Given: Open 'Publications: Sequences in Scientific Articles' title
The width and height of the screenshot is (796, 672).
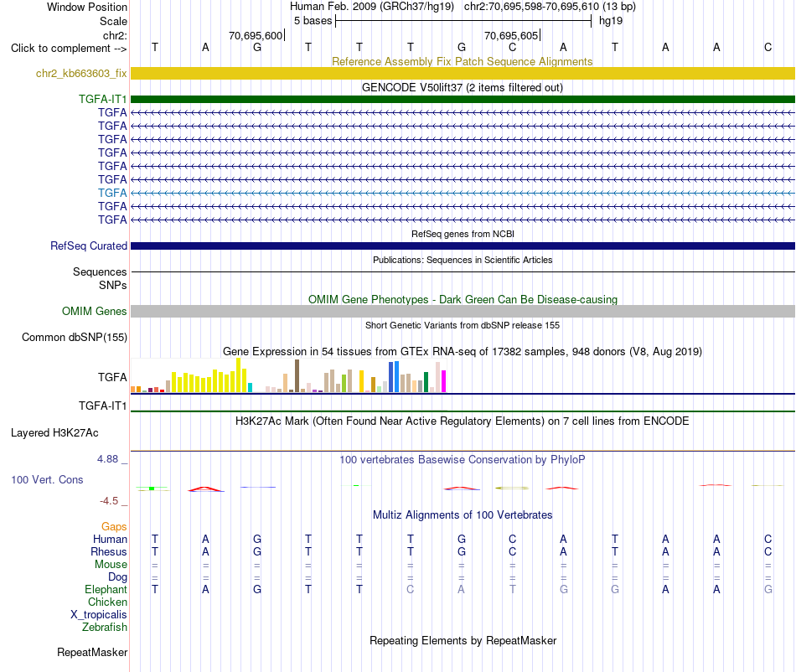Looking at the screenshot, I should [x=463, y=260].
